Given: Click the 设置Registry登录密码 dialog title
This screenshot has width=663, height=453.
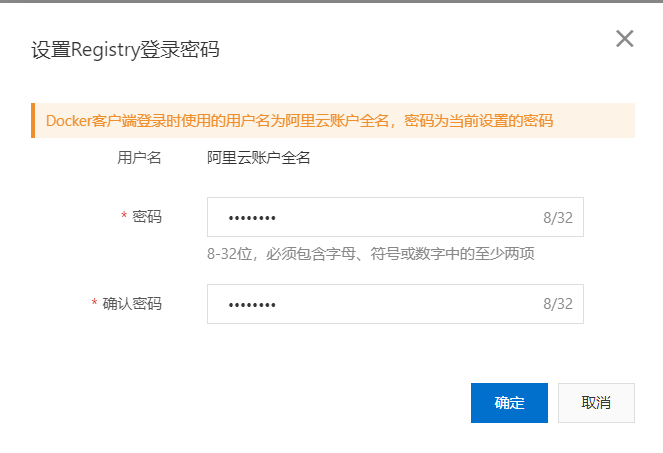Looking at the screenshot, I should point(125,50).
